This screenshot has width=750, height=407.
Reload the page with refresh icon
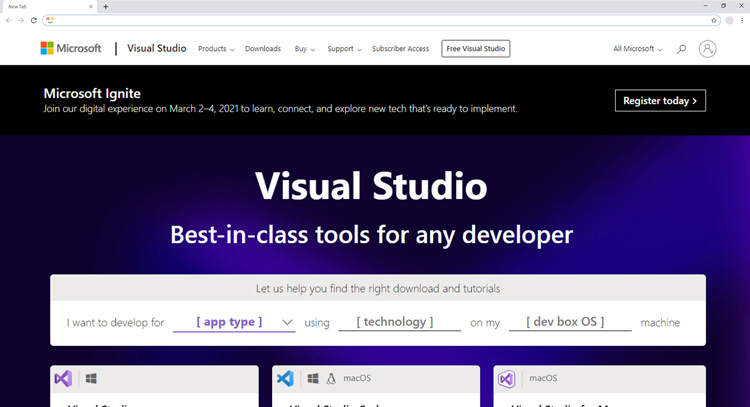33,20
